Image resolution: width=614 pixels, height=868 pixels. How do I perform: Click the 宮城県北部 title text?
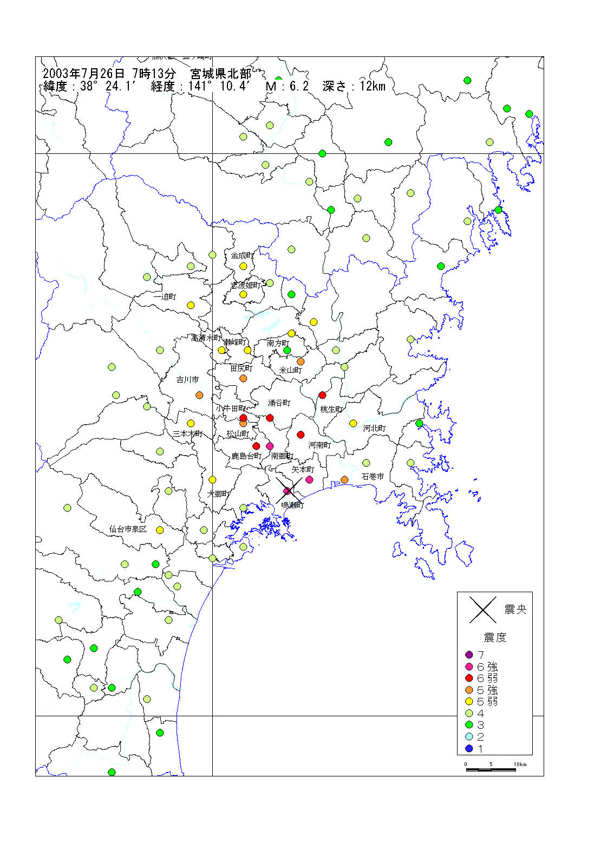[220, 74]
